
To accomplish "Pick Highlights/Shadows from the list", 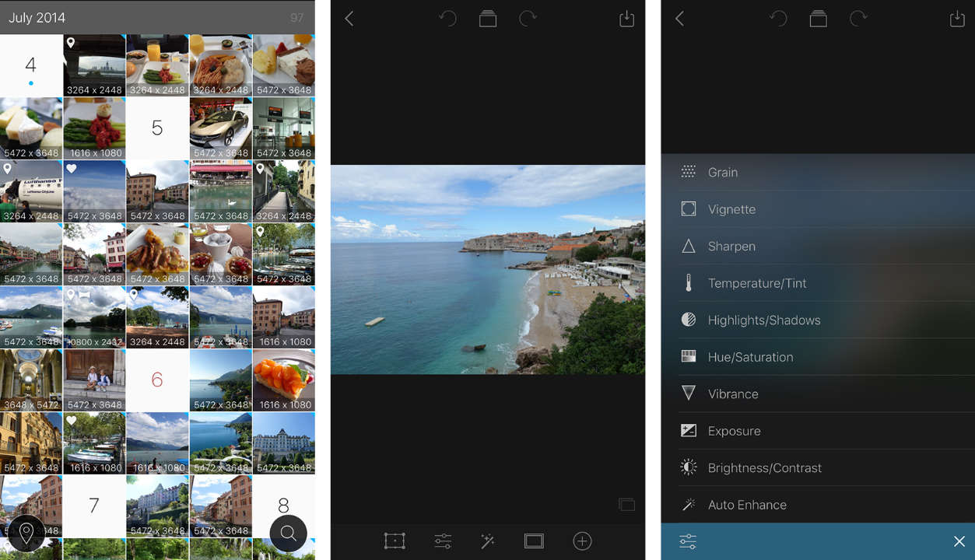I will coord(763,320).
